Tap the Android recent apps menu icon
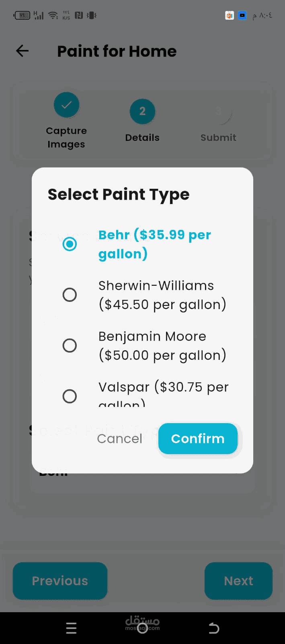The height and width of the screenshot is (644, 285). coord(71,628)
